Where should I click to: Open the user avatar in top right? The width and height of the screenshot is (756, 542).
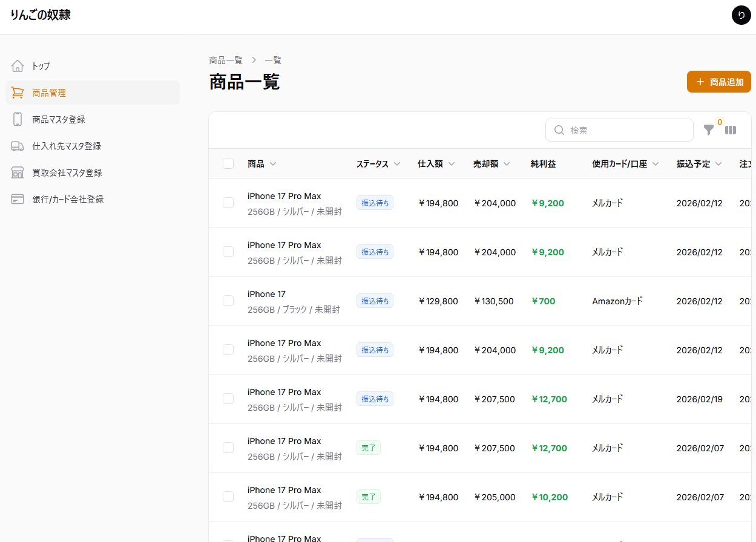(x=741, y=15)
